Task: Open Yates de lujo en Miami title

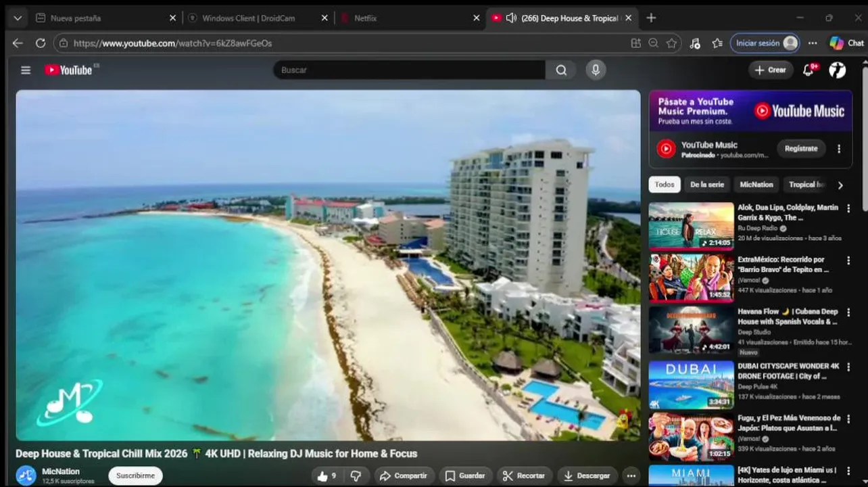Action: coord(788,475)
